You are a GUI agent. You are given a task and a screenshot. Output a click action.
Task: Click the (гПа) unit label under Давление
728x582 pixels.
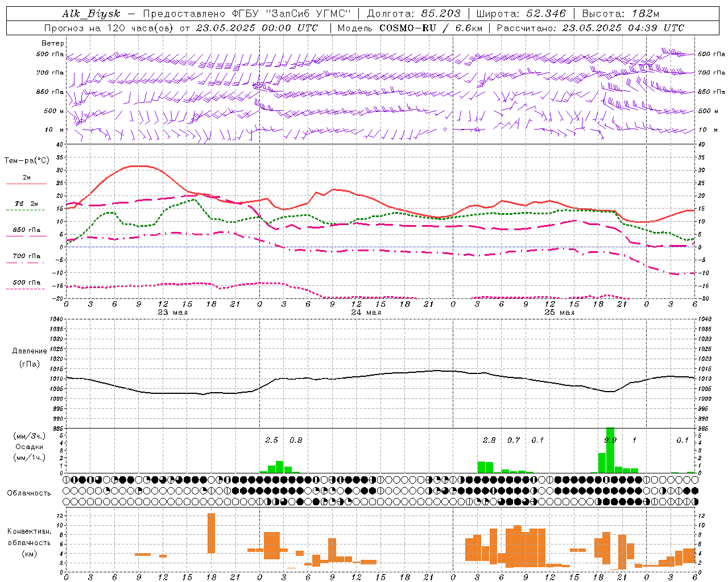pos(30,364)
